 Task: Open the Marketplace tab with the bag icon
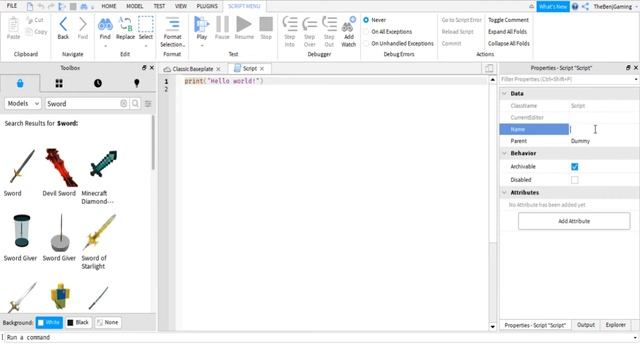(x=20, y=83)
